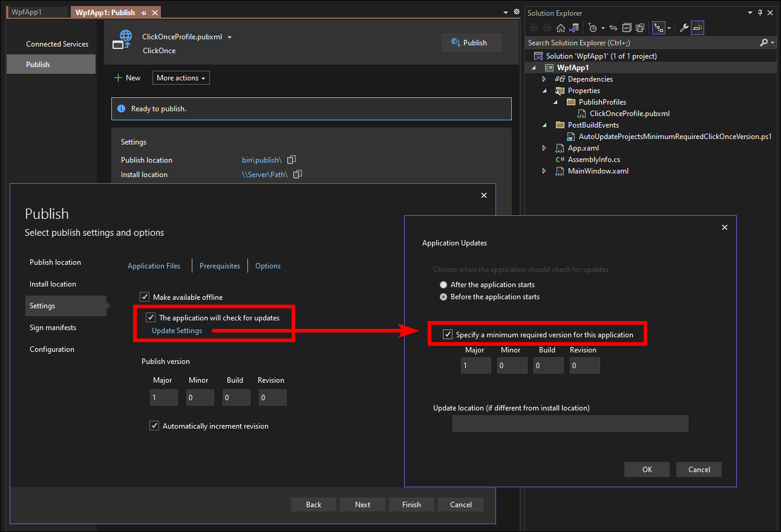The height and width of the screenshot is (532, 781).
Task: Copy the publish location bin\publish\
Action: [x=292, y=160]
